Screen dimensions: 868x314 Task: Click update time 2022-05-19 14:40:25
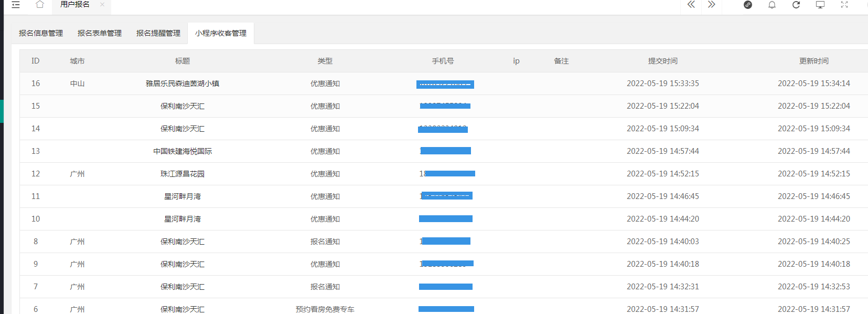(814, 242)
